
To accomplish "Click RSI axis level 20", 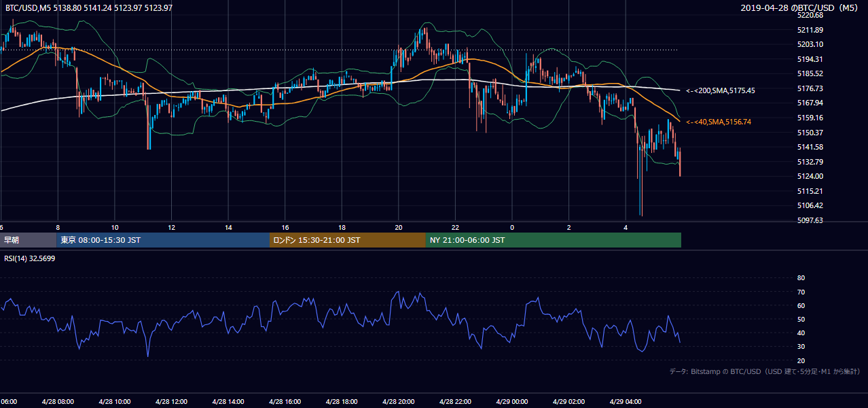I will 801,360.
